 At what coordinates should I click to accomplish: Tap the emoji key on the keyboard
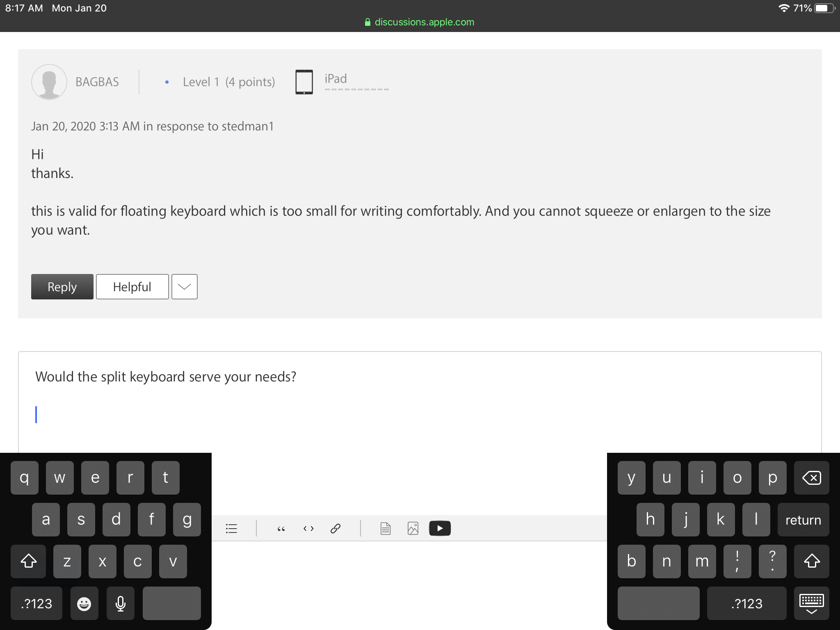[x=84, y=603]
